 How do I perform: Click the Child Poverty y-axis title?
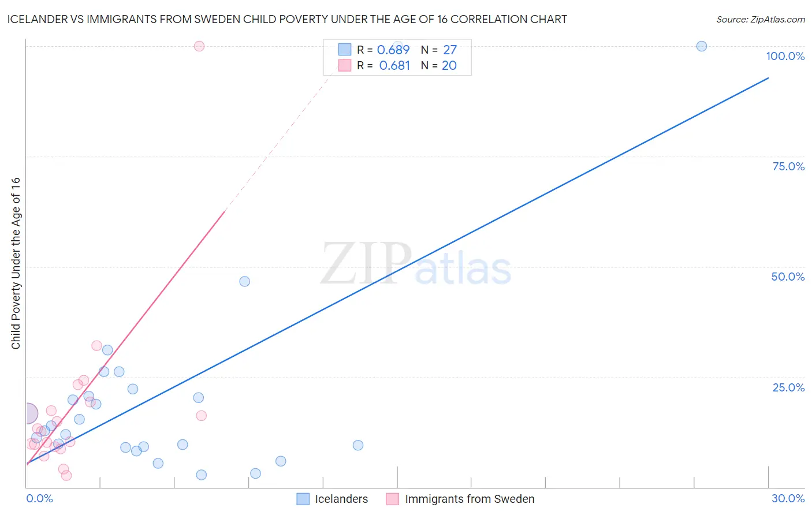coord(16,263)
